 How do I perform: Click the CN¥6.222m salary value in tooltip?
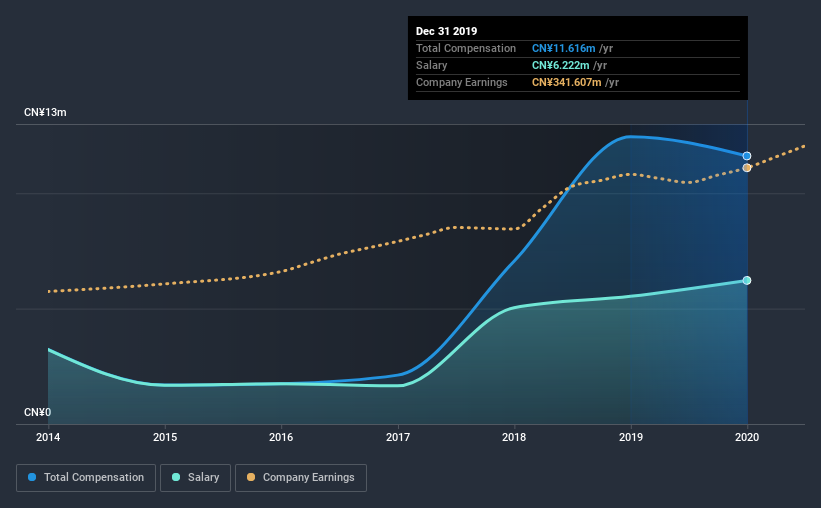coord(561,65)
